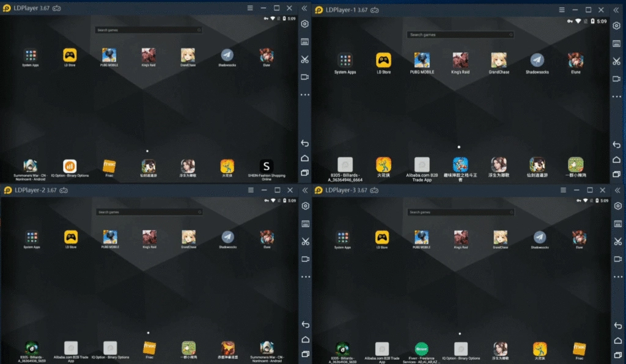Open King's Raid in LDPlayer-3
This screenshot has height=364, width=626.
(460, 238)
